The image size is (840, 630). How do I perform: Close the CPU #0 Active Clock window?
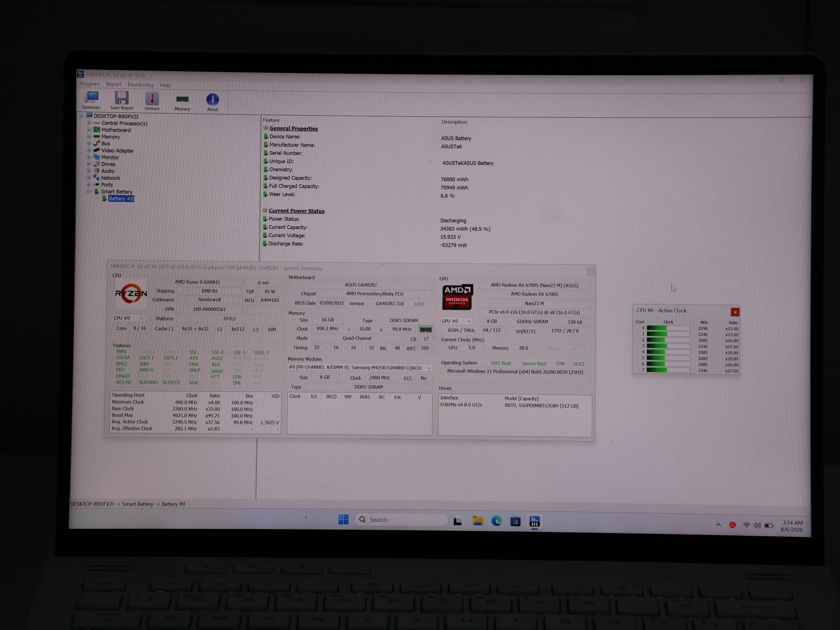[735, 312]
